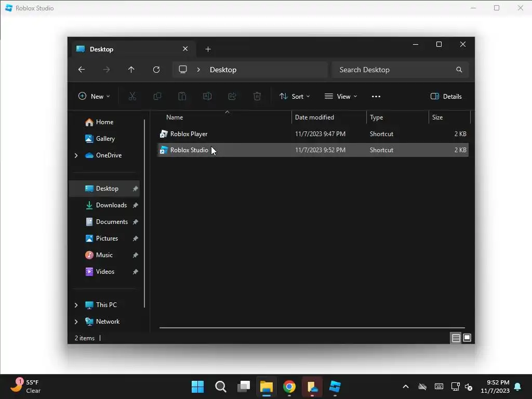The image size is (532, 399).
Task: Open Google Chrome from taskbar
Action: point(289,387)
